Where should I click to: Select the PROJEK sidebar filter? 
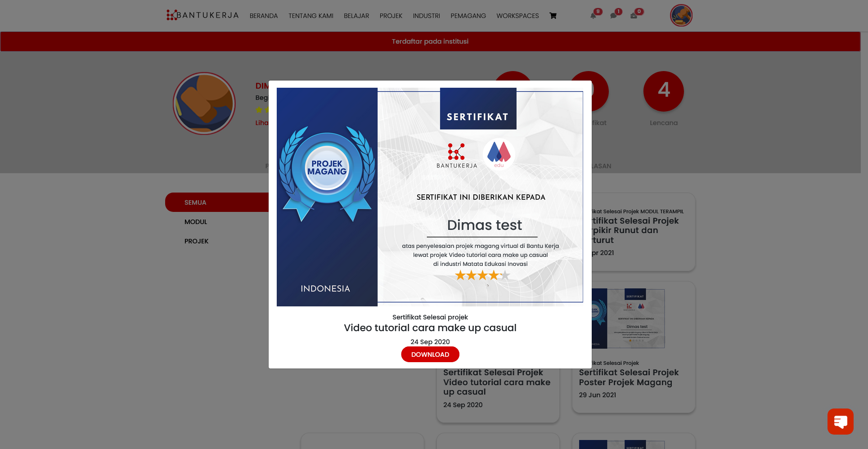pos(196,241)
